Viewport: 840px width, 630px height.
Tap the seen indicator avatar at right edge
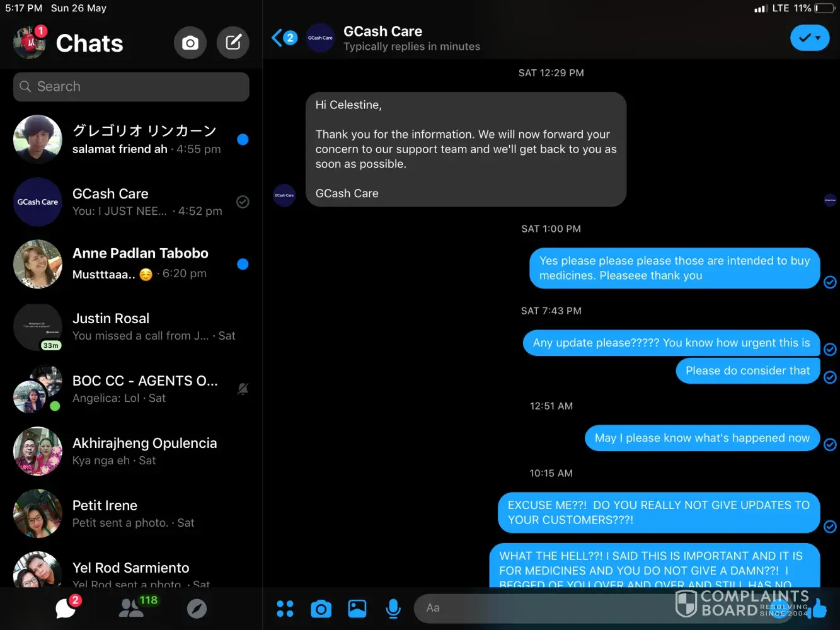[x=831, y=200]
